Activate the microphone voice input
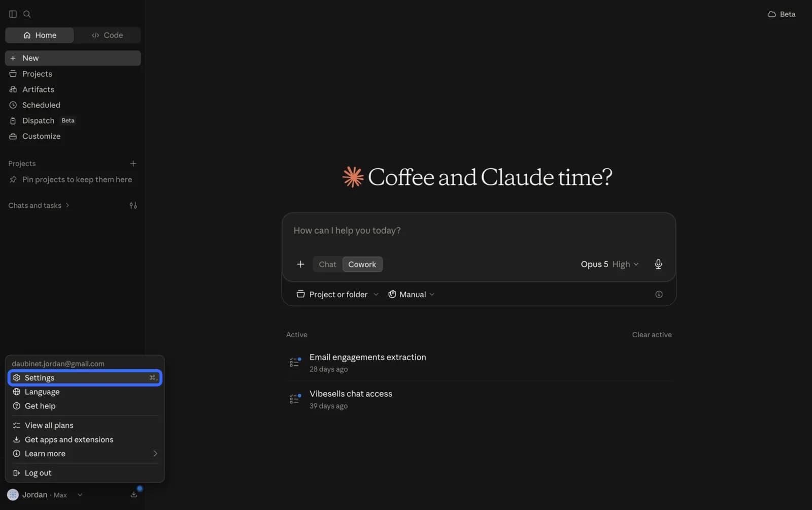812x510 pixels. click(658, 264)
